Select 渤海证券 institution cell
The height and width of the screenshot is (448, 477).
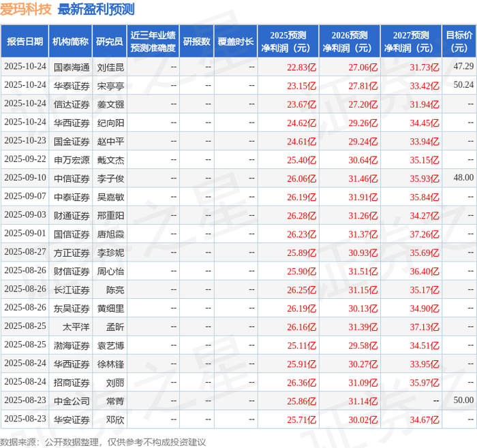[72, 345]
